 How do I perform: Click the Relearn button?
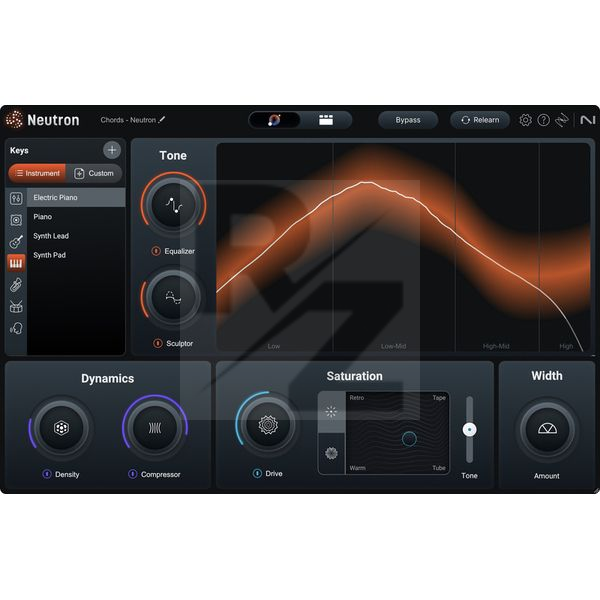pos(480,120)
